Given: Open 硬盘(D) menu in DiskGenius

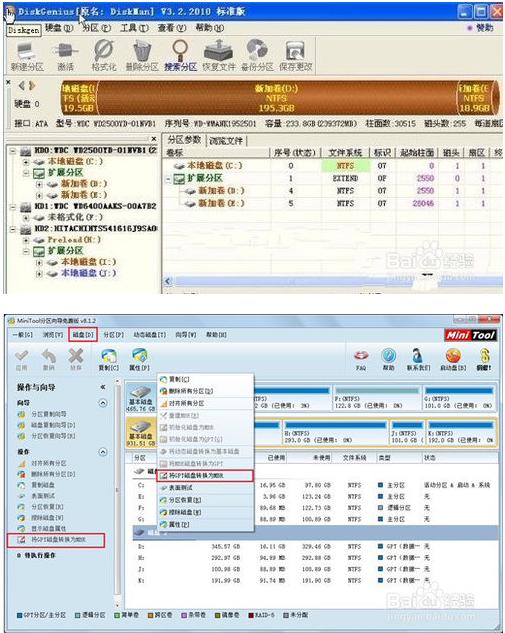Looking at the screenshot, I should (x=59, y=28).
